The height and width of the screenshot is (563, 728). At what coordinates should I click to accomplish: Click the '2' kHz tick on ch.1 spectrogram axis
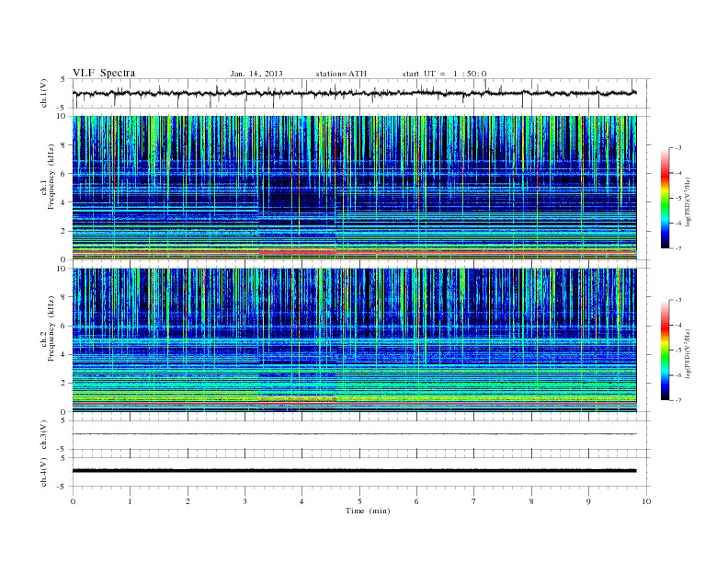(63, 231)
